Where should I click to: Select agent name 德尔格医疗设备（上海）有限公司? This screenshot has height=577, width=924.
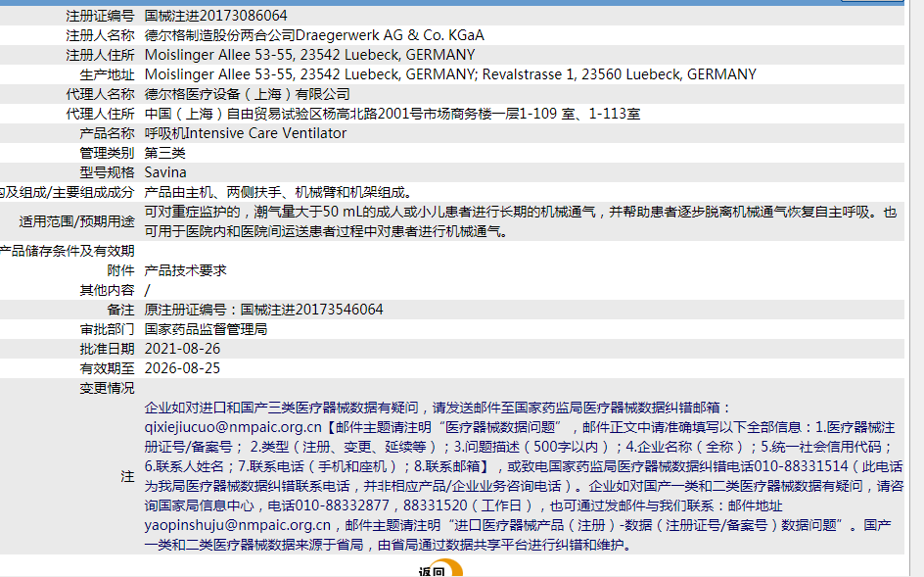click(248, 94)
